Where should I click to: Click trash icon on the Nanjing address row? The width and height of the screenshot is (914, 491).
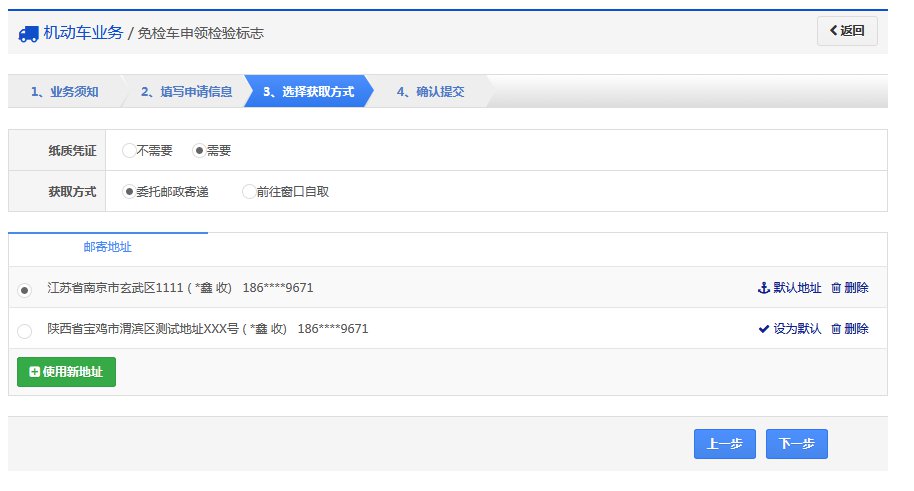(836, 288)
